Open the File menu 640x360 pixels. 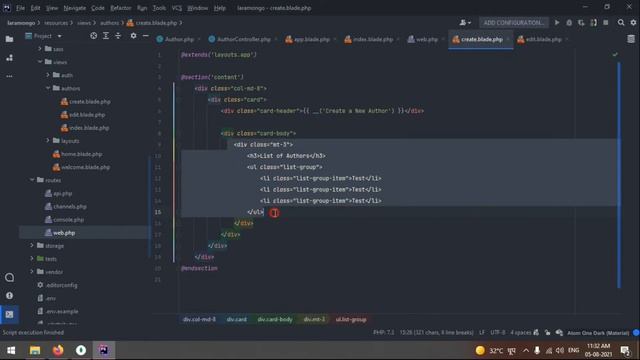[x=20, y=8]
